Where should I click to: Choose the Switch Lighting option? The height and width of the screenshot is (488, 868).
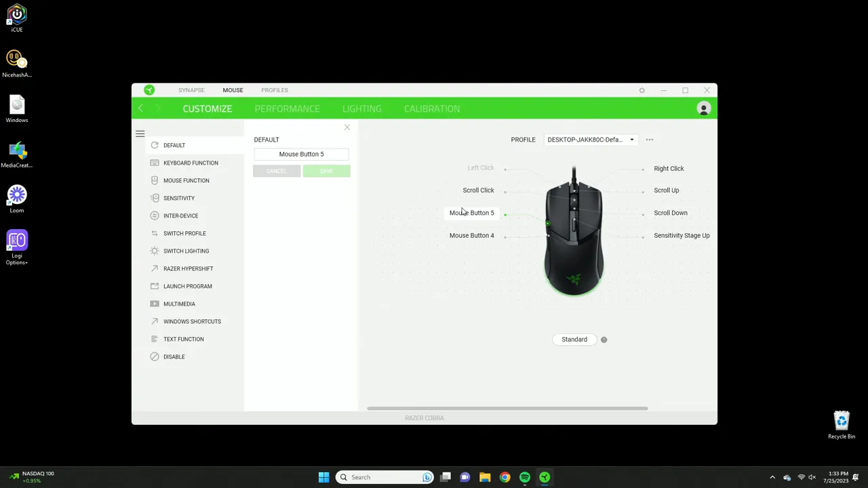(155, 251)
